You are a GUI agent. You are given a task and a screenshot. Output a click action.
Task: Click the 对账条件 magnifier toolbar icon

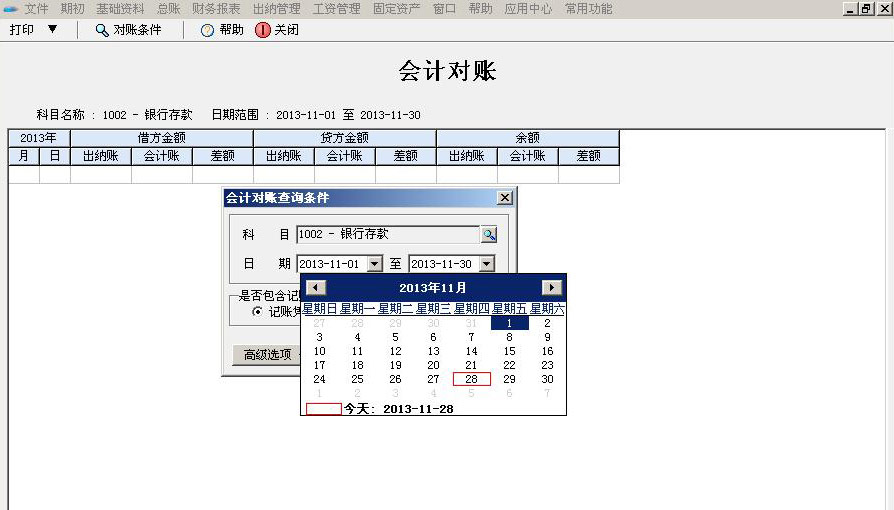(x=102, y=30)
